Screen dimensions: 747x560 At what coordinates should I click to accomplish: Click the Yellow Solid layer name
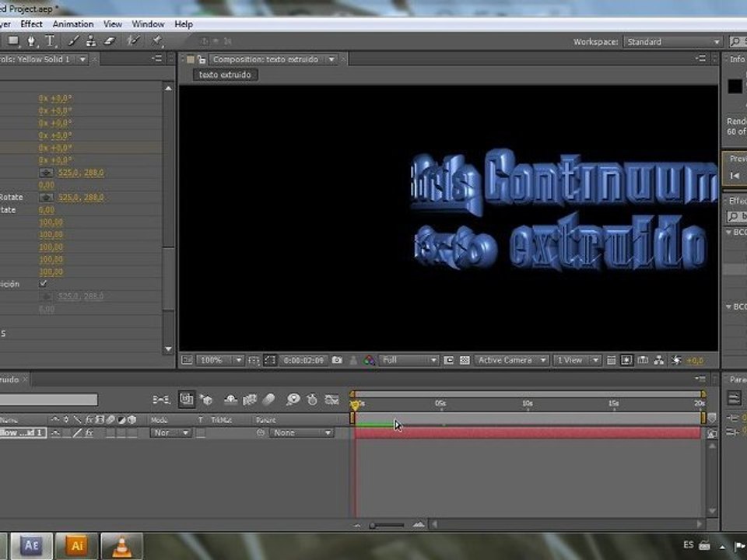point(23,433)
